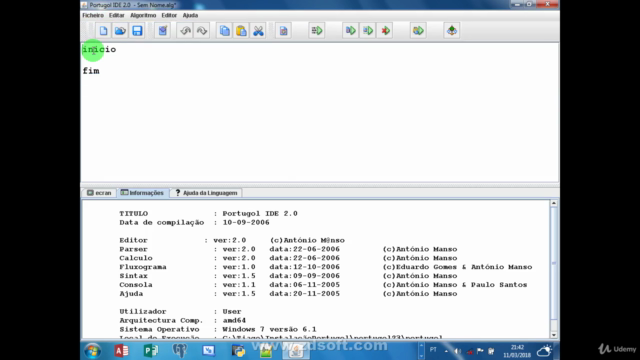Click the Java application taskbar button
This screenshot has height=360, width=640.
[296, 351]
